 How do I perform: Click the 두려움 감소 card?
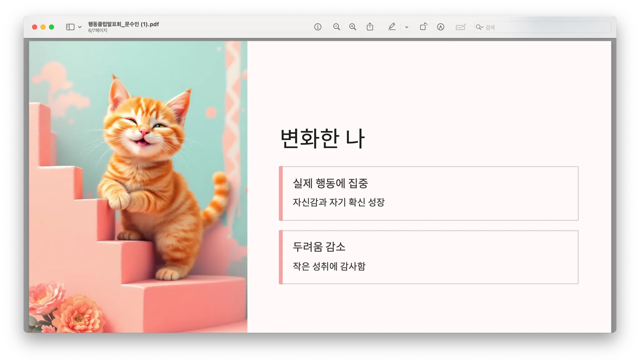pos(429,257)
